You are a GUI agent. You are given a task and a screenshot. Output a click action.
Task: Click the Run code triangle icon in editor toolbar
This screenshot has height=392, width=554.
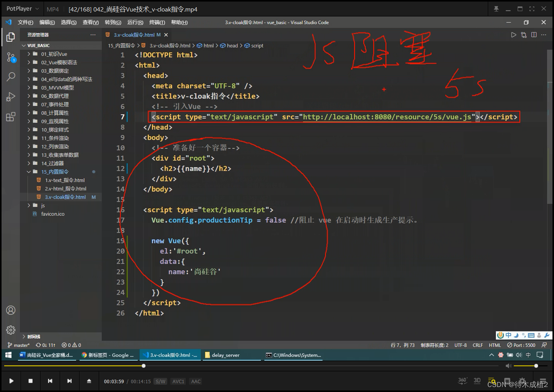tap(513, 35)
